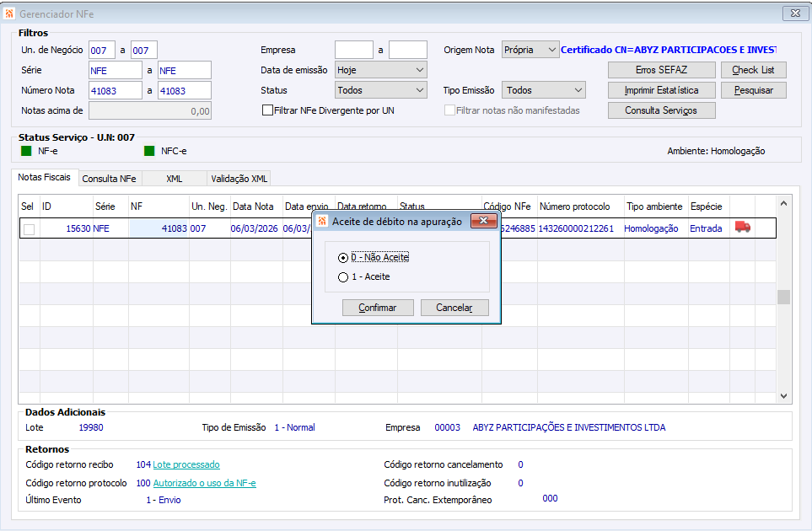Viewport: 812px width, 531px height.
Task: Sort by the ID column header
Action: (67, 206)
